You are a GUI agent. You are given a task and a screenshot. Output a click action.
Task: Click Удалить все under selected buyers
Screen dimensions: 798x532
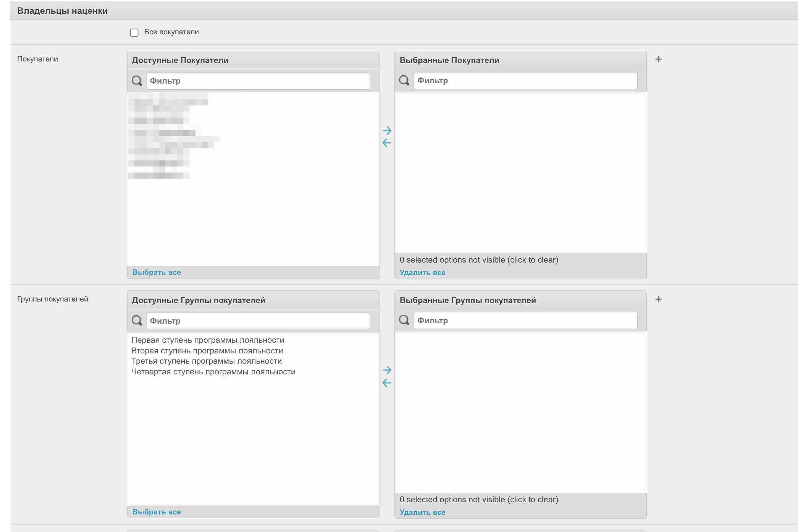[x=422, y=272]
